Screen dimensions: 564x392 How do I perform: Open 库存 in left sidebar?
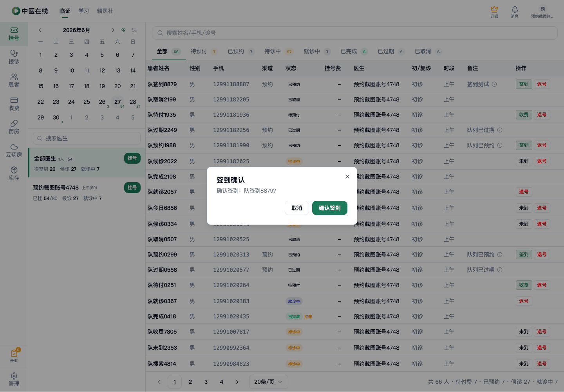pyautogui.click(x=14, y=173)
